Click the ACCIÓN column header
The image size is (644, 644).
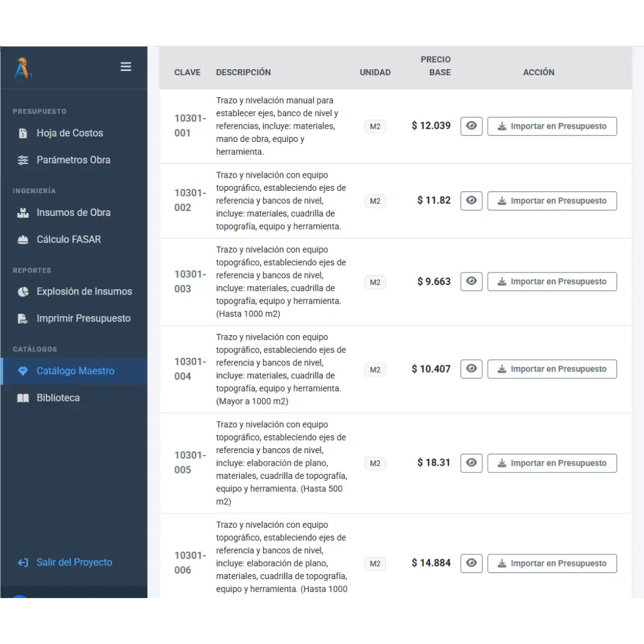tap(538, 72)
